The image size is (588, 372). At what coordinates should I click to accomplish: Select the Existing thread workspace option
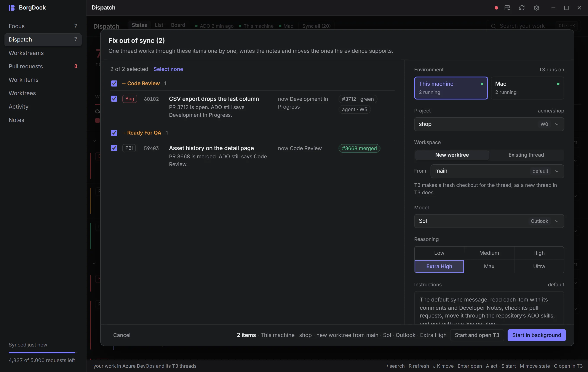point(526,155)
